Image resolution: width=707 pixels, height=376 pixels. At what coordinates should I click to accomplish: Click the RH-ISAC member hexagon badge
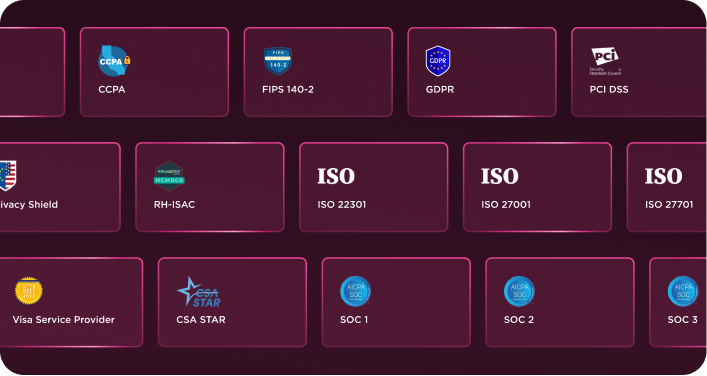tap(169, 176)
